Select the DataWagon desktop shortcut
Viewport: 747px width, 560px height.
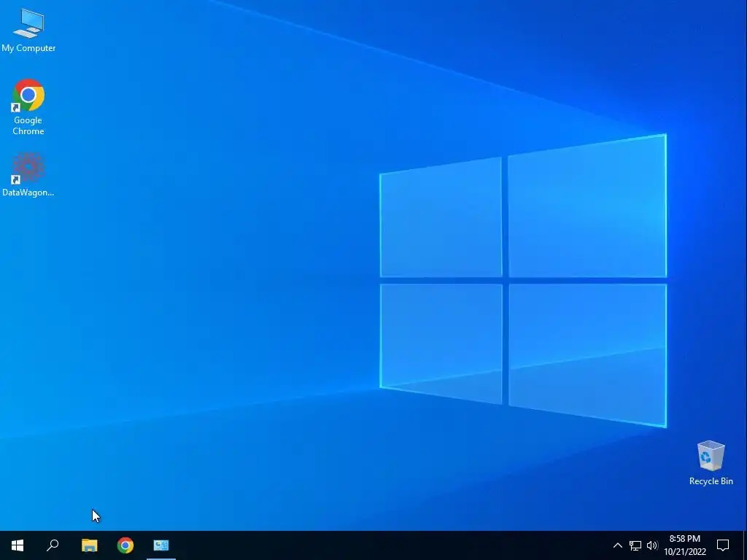click(x=28, y=174)
